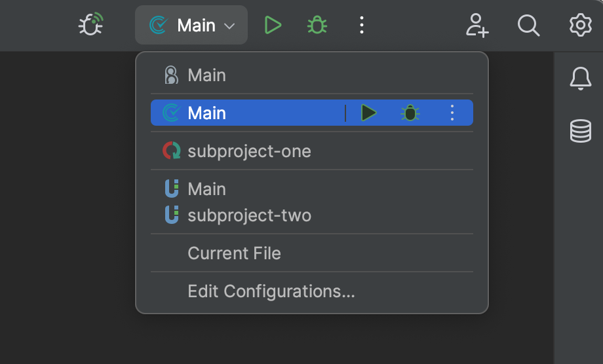Open Search Everywhere magnifier
The width and height of the screenshot is (603, 364).
tap(528, 26)
